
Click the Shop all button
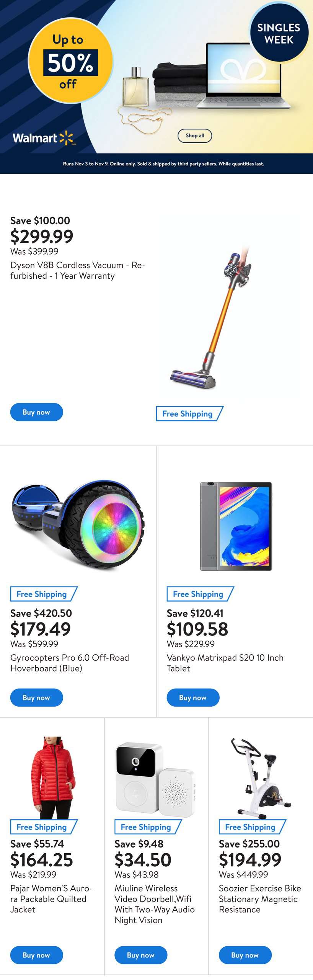[195, 136]
